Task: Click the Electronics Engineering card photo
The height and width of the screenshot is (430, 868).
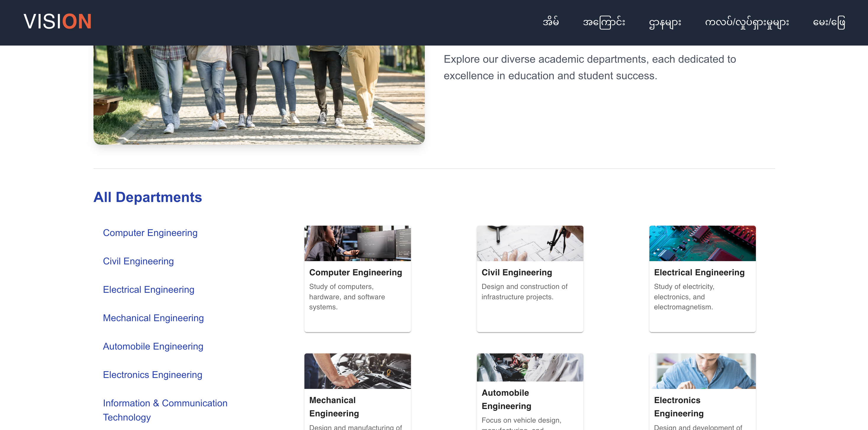Action: coord(702,371)
